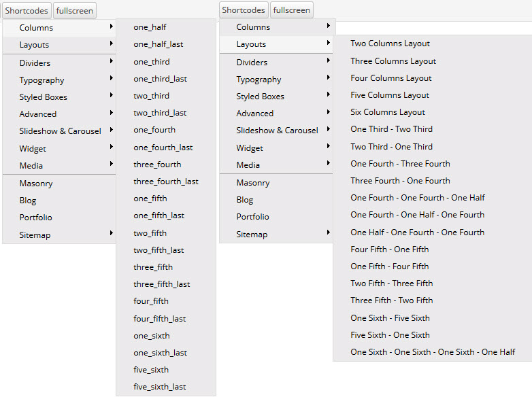Select the four_fifth column shortcode

click(151, 301)
